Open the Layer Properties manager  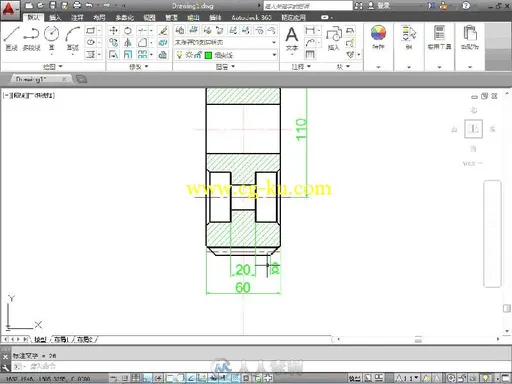coord(180,30)
